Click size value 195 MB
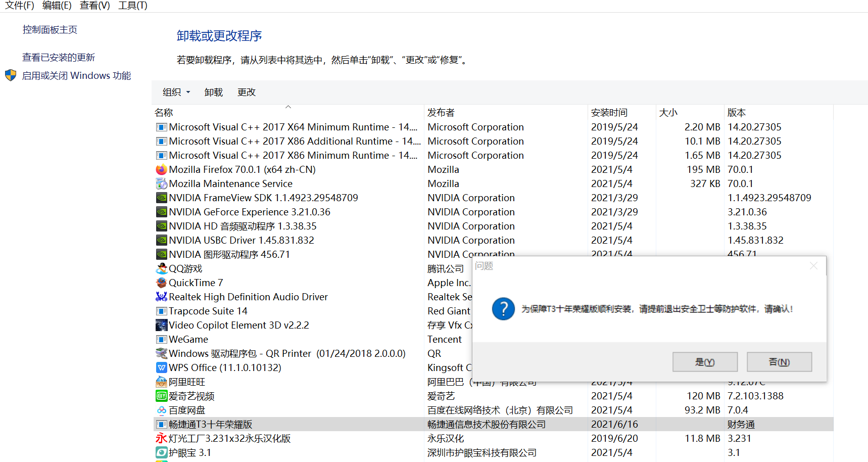The height and width of the screenshot is (462, 868). (x=703, y=169)
